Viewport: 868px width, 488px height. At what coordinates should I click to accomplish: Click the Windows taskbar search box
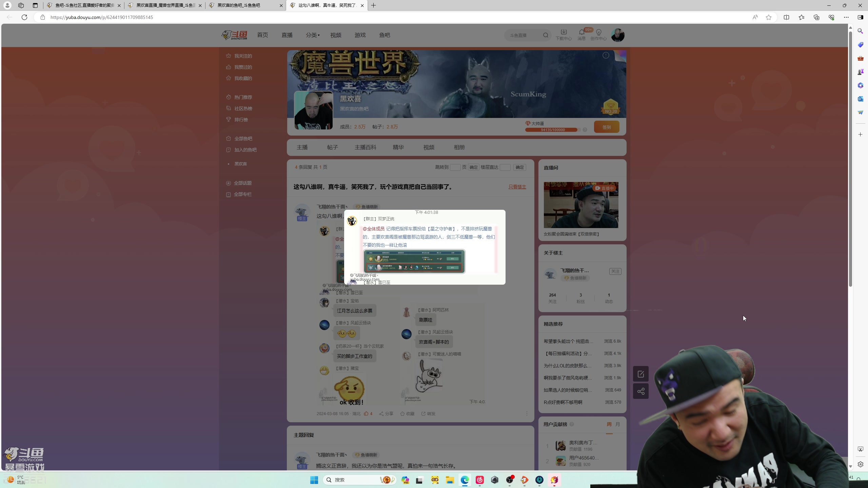click(x=359, y=480)
